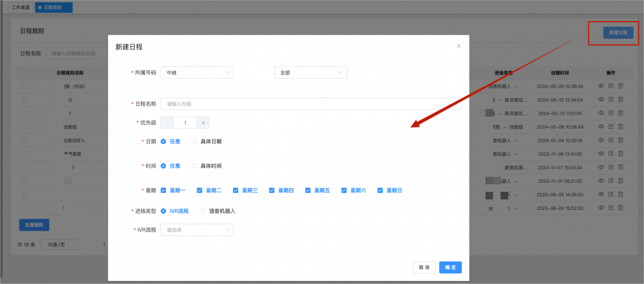
Task: Click the 日程名称 search field in background
Action: tap(78, 53)
